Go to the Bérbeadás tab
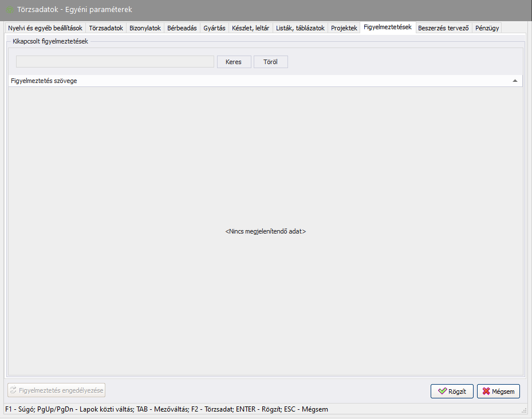 pos(182,28)
